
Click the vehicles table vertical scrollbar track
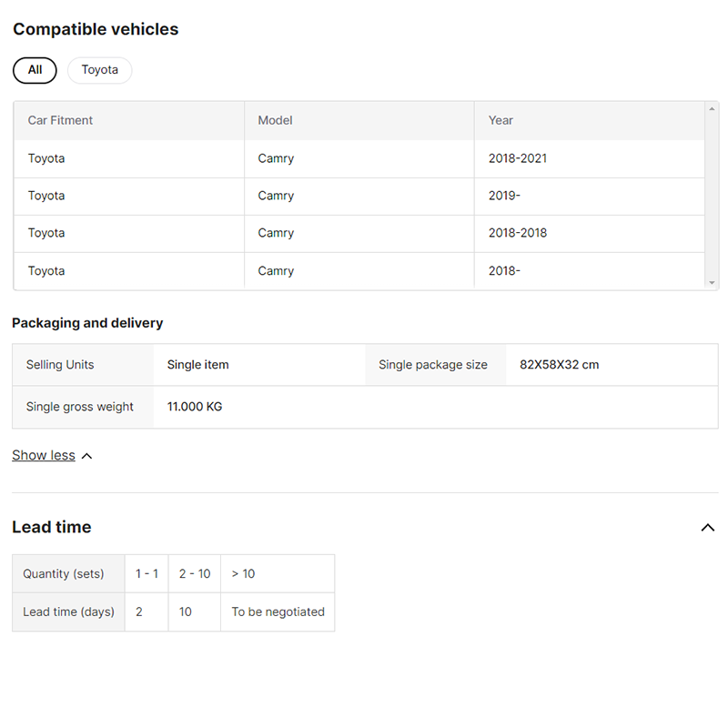(x=712, y=196)
